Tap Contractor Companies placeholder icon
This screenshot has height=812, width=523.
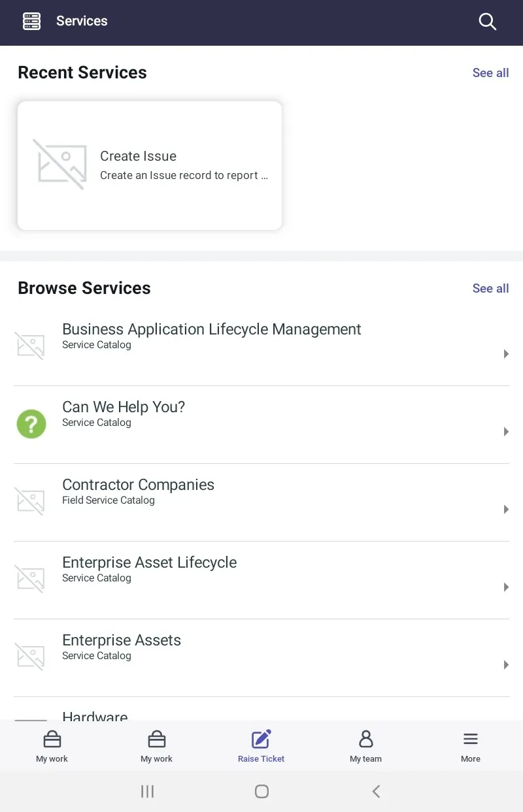(30, 502)
